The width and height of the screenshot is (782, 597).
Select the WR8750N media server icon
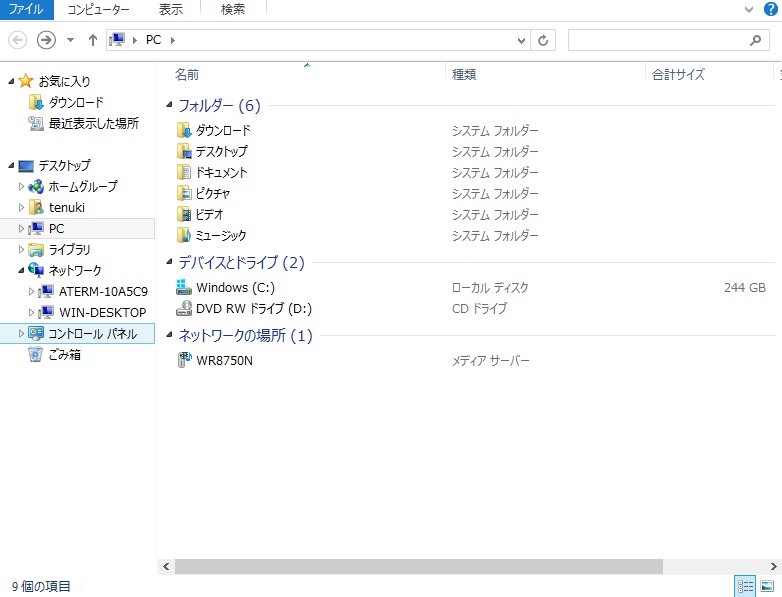tap(184, 360)
